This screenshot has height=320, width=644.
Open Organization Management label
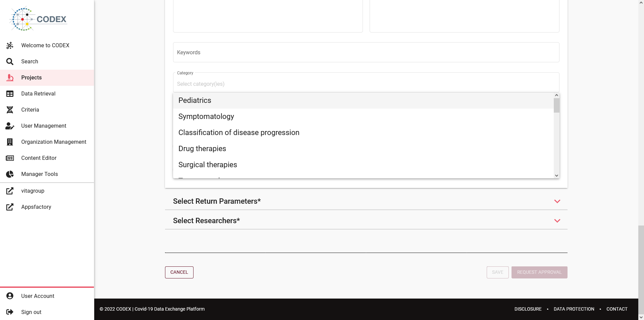54,142
